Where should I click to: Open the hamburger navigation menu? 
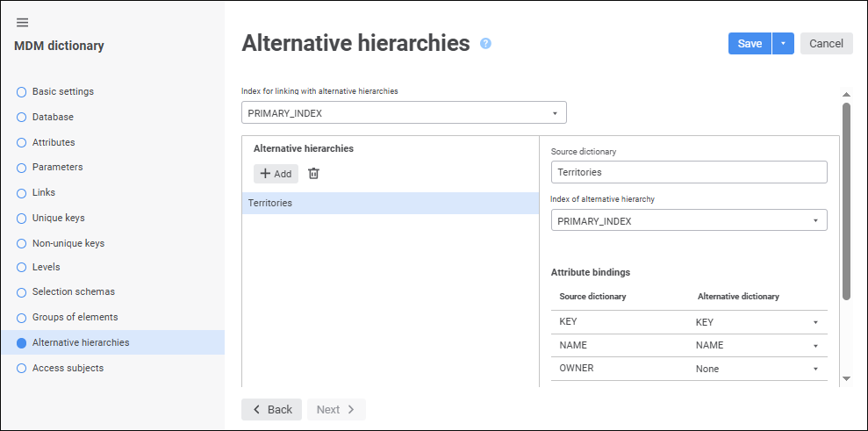(22, 22)
